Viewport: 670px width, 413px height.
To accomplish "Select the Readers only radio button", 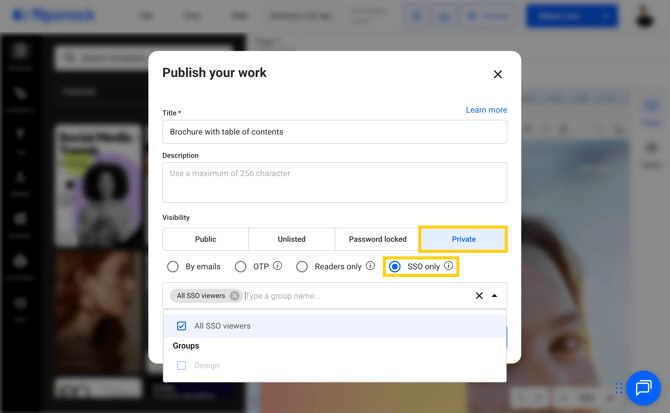I will tap(302, 267).
